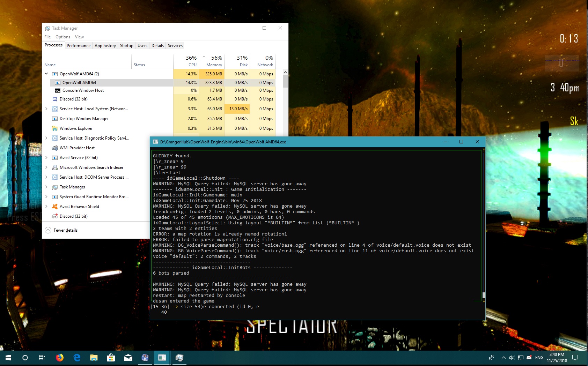Expand Service Host: Local System group
The width and height of the screenshot is (588, 366).
tap(46, 109)
